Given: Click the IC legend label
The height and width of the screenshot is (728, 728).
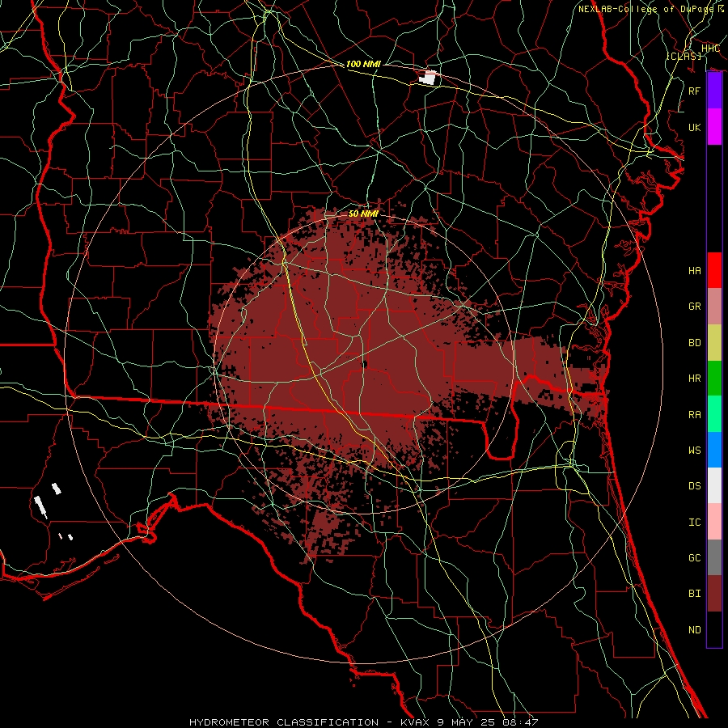Looking at the screenshot, I should pyautogui.click(x=694, y=523).
